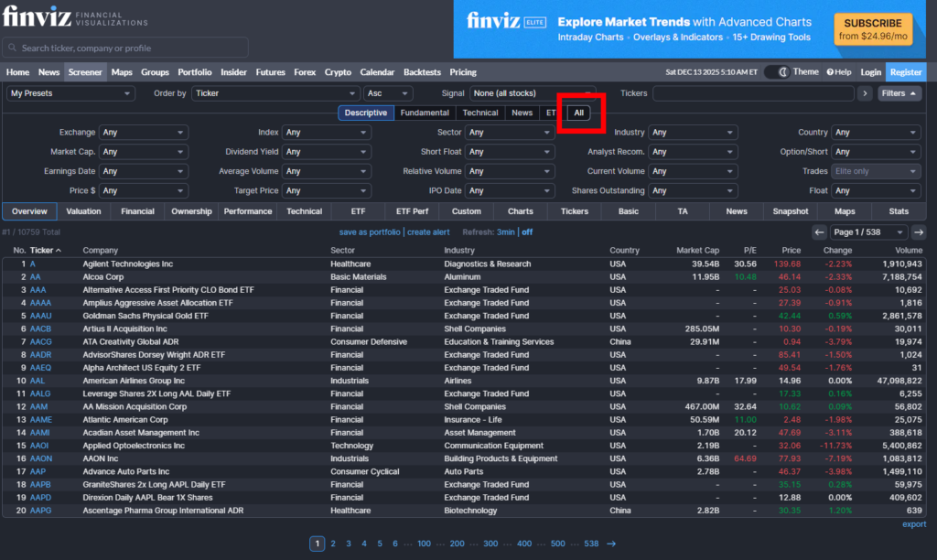Click the Register button
Image resolution: width=937 pixels, height=560 pixels.
pos(905,71)
